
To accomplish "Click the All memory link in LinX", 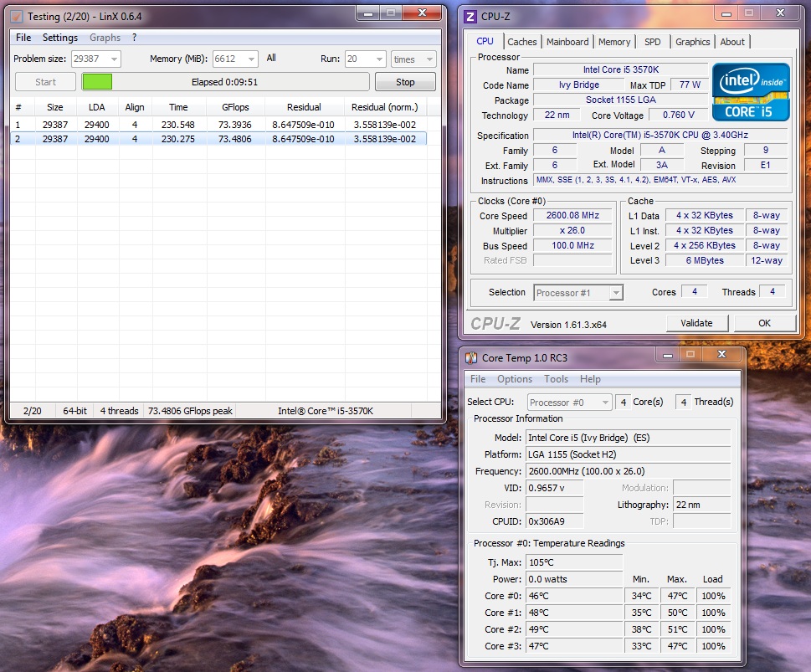I will click(271, 58).
